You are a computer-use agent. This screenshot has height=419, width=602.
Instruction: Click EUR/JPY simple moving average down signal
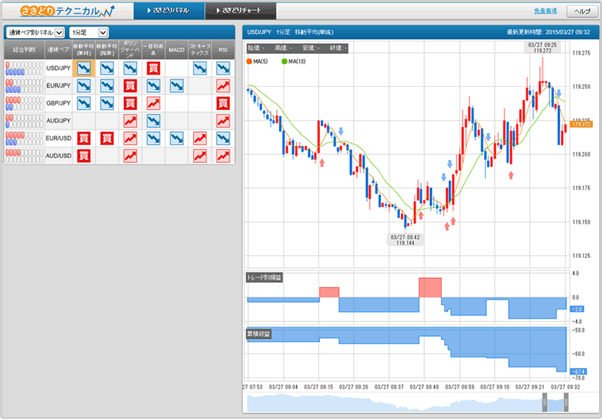[x=84, y=86]
